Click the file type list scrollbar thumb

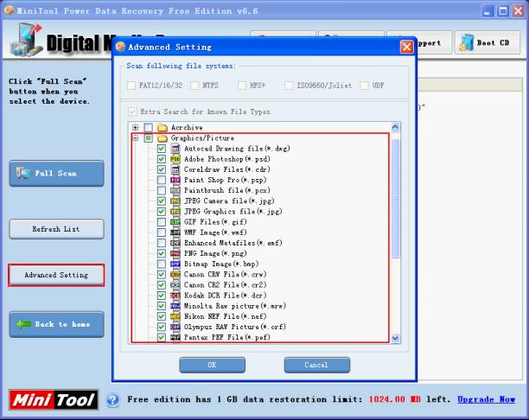(395, 199)
